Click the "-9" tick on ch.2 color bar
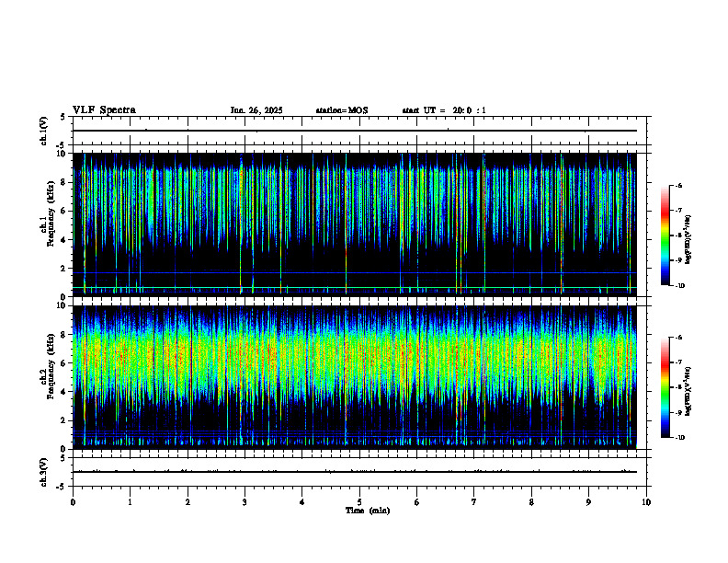 pyautogui.click(x=679, y=412)
